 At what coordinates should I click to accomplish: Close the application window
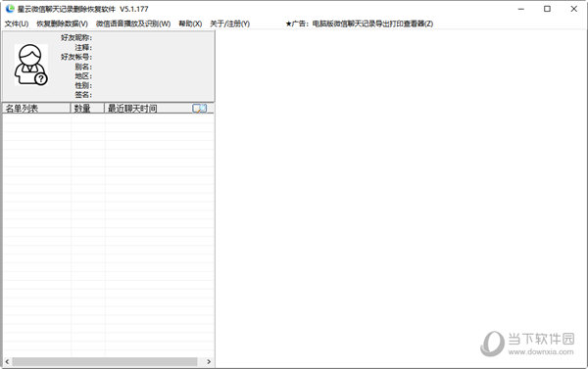coord(573,9)
